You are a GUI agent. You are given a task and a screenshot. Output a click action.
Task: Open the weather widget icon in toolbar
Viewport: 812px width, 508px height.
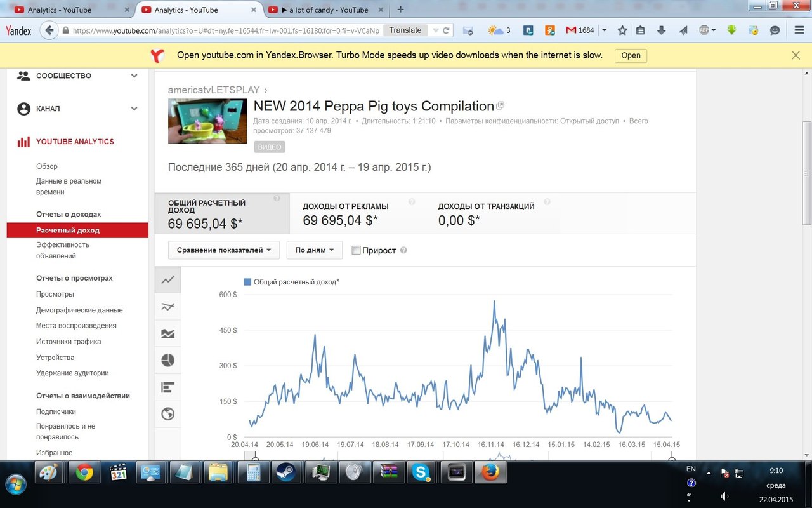499,30
